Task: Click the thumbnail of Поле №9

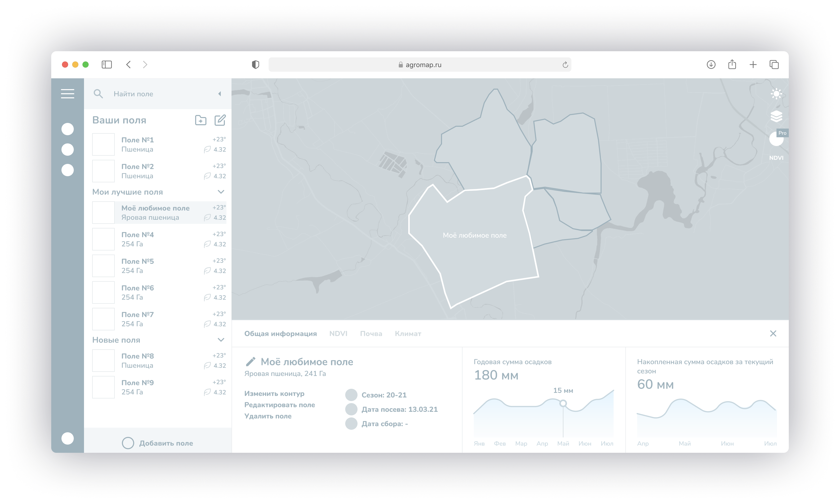Action: [x=103, y=387]
